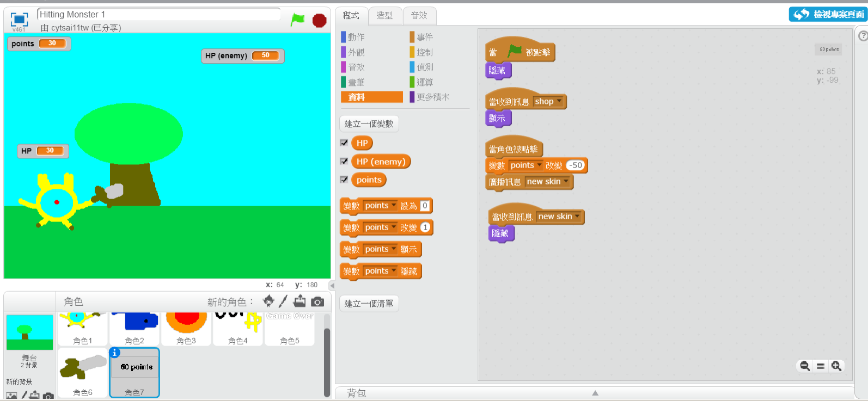Select sprite 角色5 Game Over thumbnail
The image size is (868, 401).
(x=290, y=329)
